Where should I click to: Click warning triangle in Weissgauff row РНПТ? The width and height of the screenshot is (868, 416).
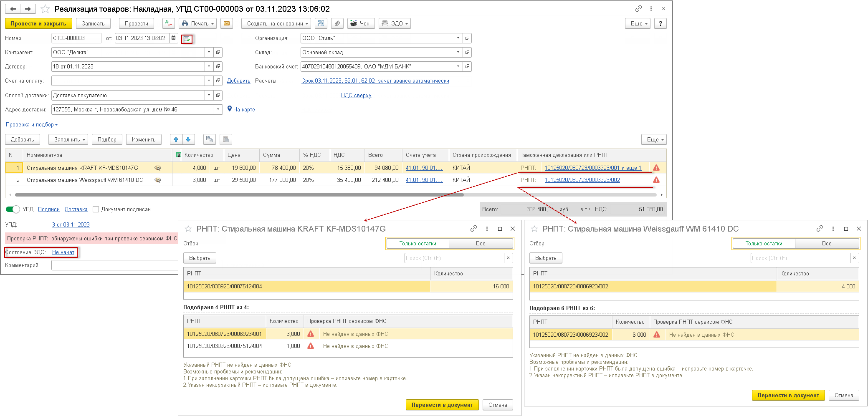(x=656, y=180)
